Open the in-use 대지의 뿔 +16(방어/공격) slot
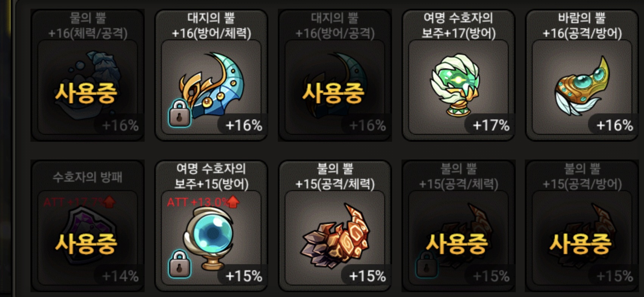644x297 pixels. coord(335,76)
